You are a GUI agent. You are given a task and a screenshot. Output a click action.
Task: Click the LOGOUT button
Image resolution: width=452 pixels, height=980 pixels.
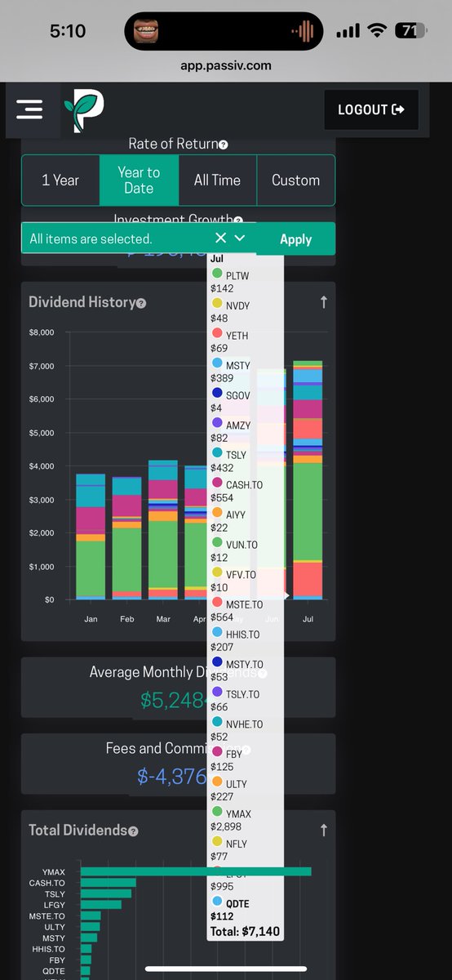coord(371,109)
